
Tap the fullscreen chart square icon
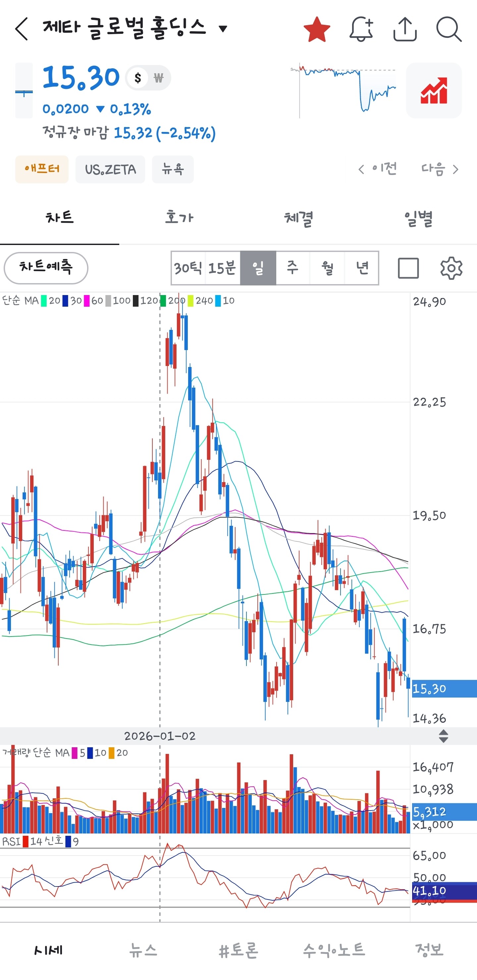click(x=408, y=268)
